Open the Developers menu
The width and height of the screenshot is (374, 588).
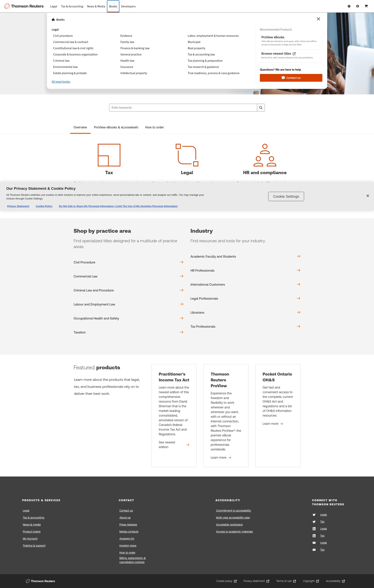click(x=128, y=6)
